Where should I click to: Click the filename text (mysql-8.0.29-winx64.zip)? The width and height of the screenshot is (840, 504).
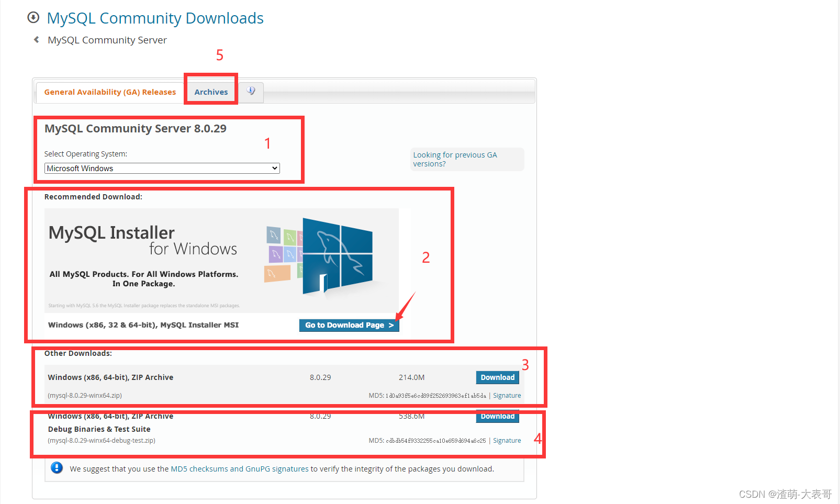(85, 396)
